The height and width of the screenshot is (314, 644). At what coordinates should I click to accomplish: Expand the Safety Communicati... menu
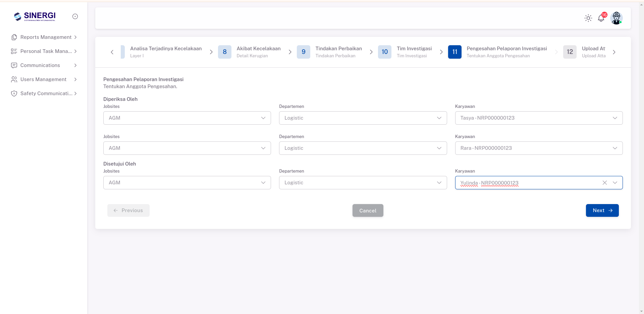[x=75, y=93]
